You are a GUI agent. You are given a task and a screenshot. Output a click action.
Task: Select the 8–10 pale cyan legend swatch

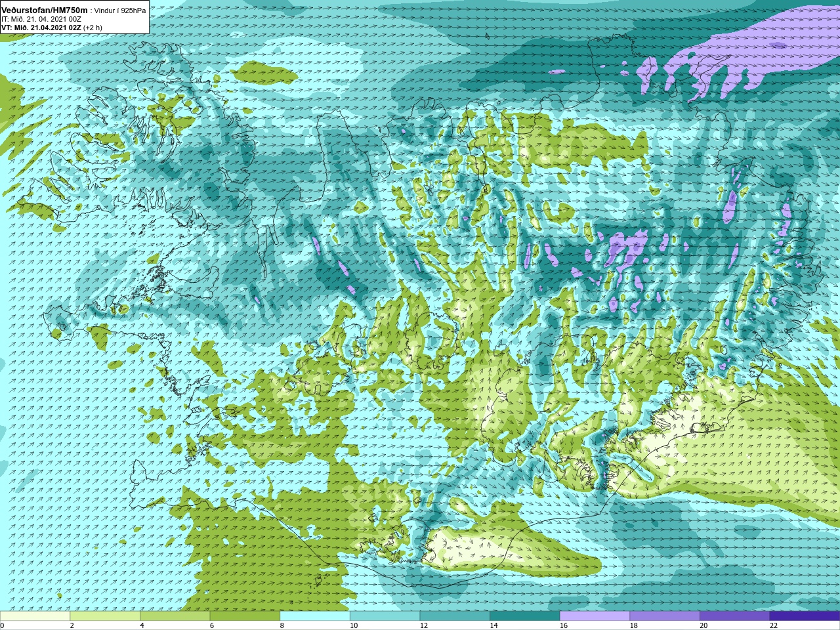[x=315, y=616]
